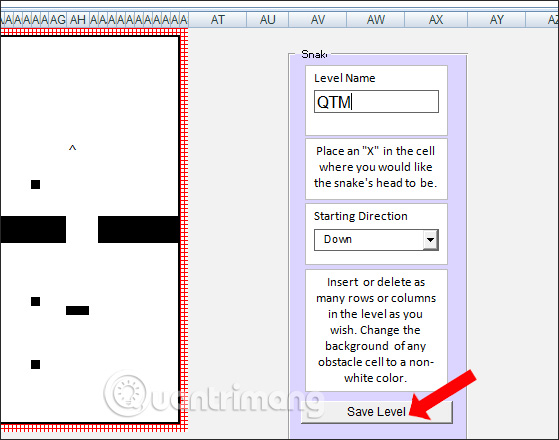
Task: Click the caret symbol cell in level
Action: pyautogui.click(x=72, y=148)
